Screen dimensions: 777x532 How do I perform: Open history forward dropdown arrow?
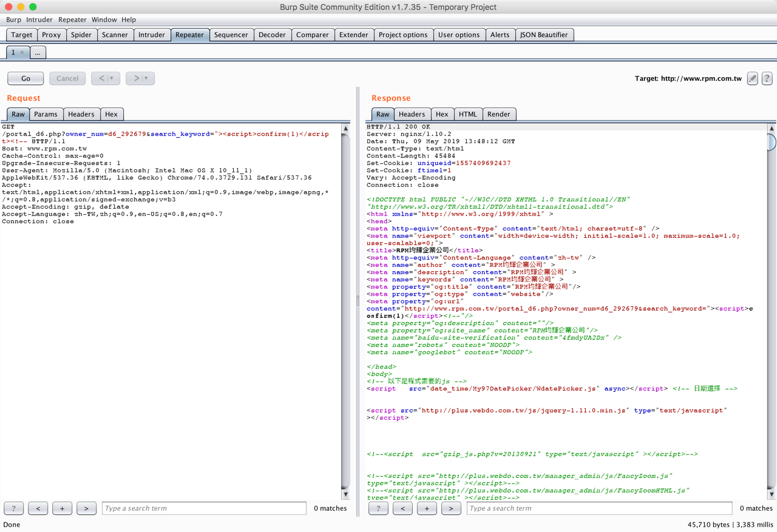point(146,78)
